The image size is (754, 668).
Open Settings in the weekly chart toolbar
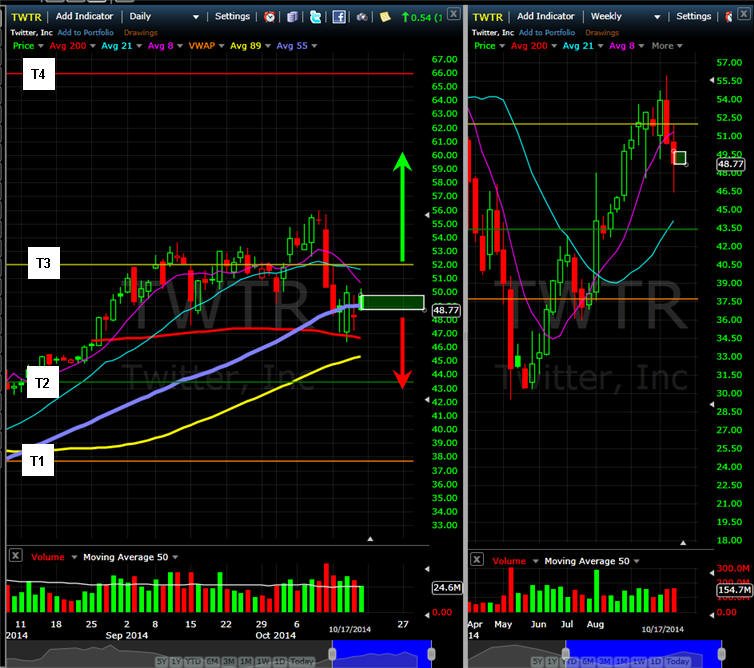point(693,16)
